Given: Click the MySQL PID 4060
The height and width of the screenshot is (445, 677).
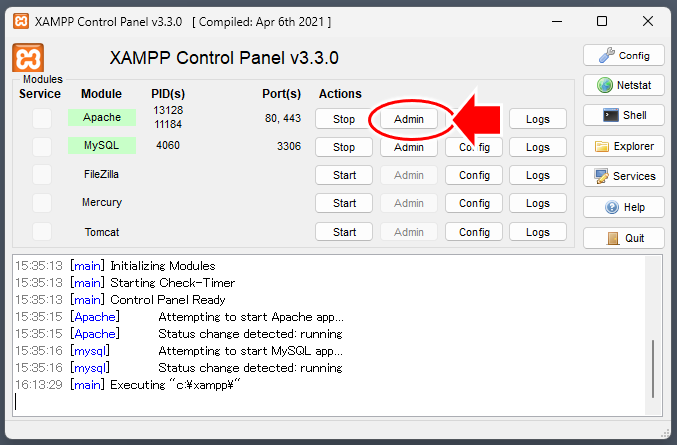Looking at the screenshot, I should pyautogui.click(x=168, y=145).
